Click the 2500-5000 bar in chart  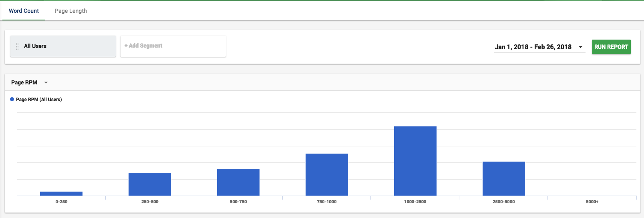pyautogui.click(x=504, y=178)
